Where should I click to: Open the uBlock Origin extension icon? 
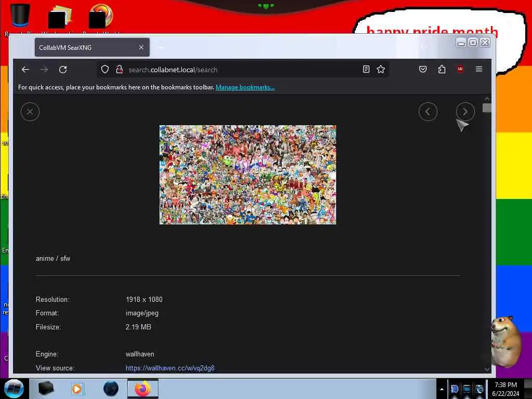pos(460,69)
